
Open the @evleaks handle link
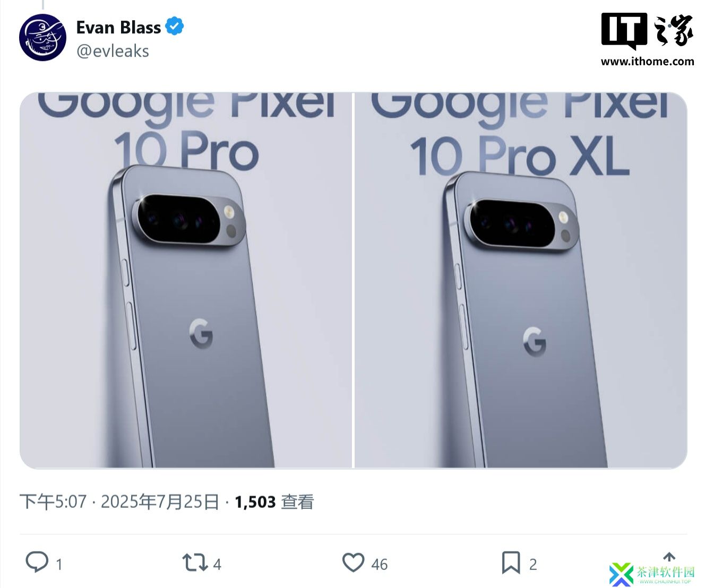coord(113,51)
